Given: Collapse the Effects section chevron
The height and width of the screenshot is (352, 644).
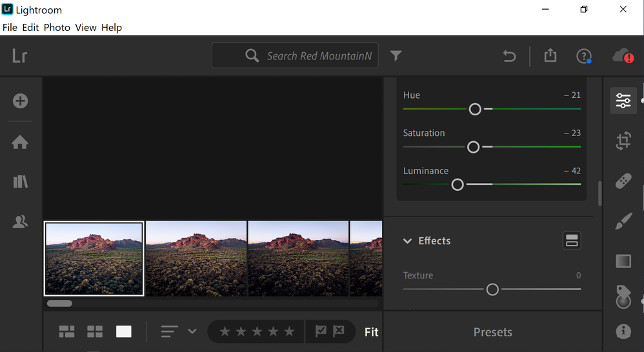Looking at the screenshot, I should click(407, 241).
